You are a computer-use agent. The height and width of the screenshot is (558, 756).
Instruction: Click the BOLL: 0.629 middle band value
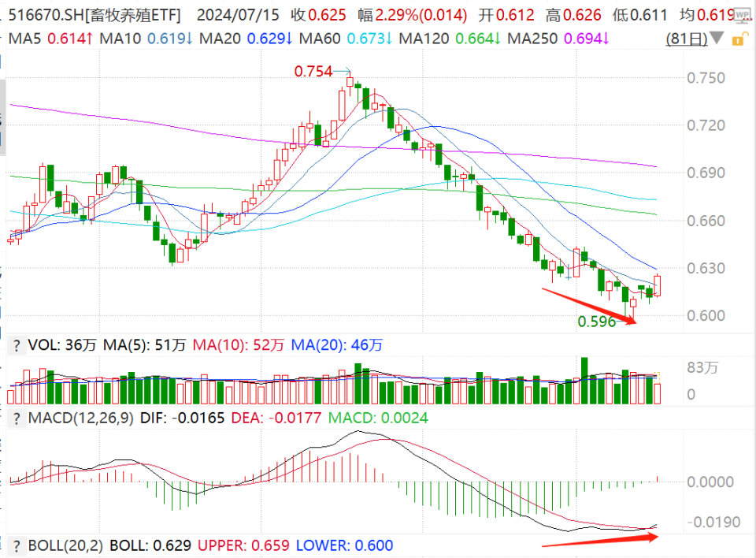pos(150,546)
